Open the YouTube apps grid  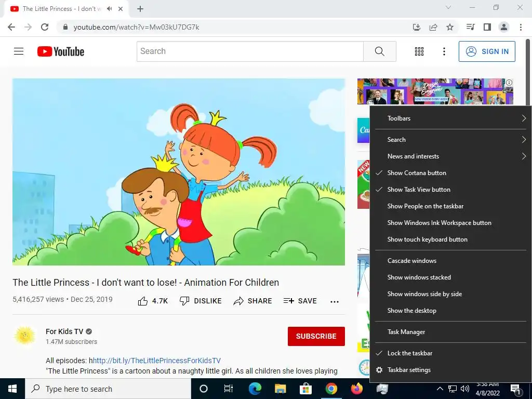[419, 51]
